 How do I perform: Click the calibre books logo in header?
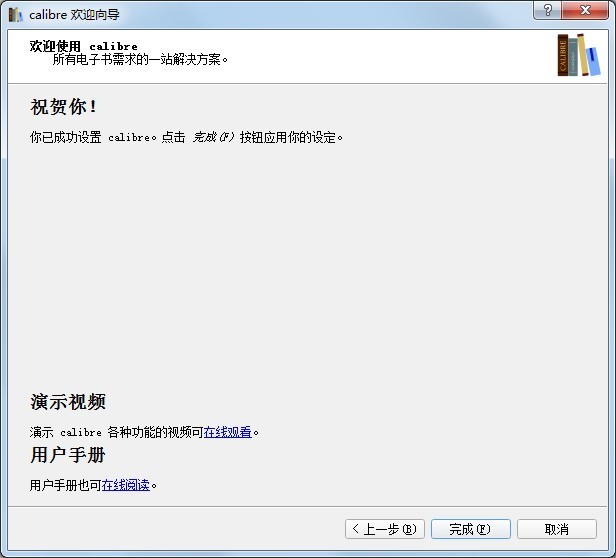click(x=578, y=55)
